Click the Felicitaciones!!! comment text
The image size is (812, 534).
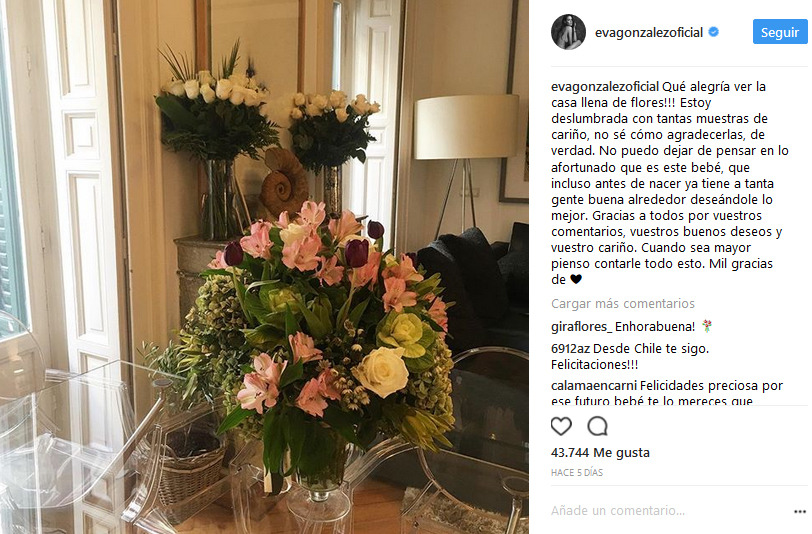(594, 365)
